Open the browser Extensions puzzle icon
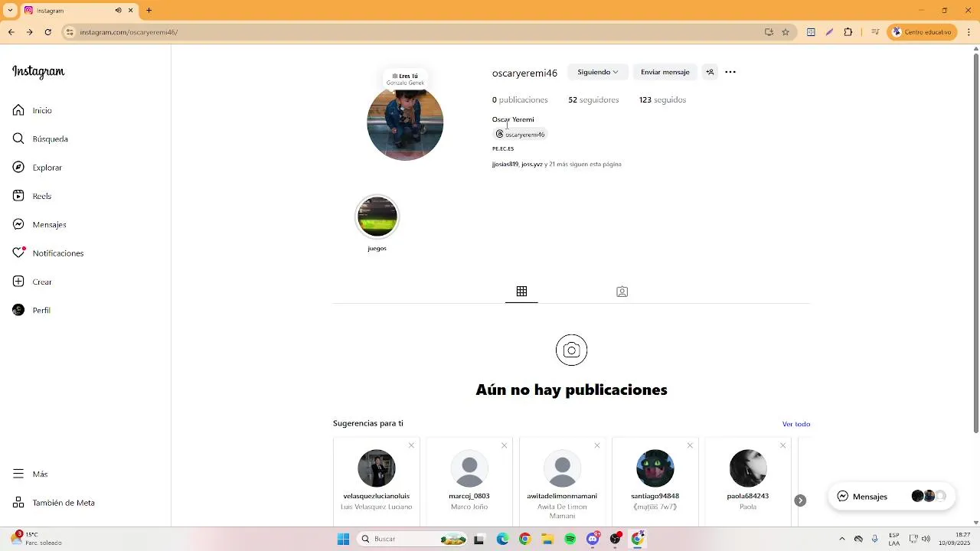The height and width of the screenshot is (551, 980). click(848, 32)
